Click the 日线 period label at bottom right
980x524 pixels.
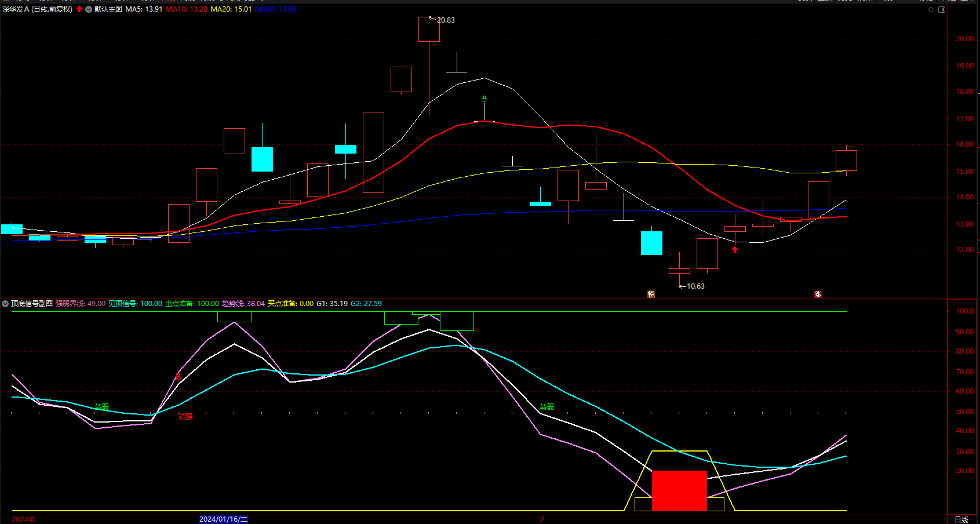tap(961, 519)
